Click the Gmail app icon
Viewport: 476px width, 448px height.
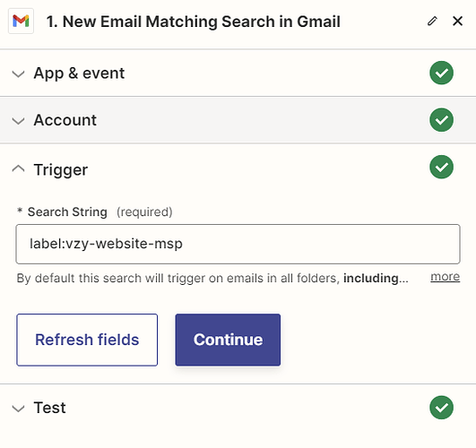(21, 21)
